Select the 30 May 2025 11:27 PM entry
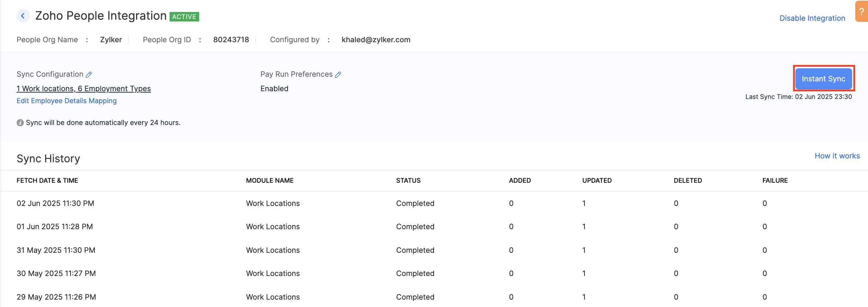The height and width of the screenshot is (307, 868). 56,274
